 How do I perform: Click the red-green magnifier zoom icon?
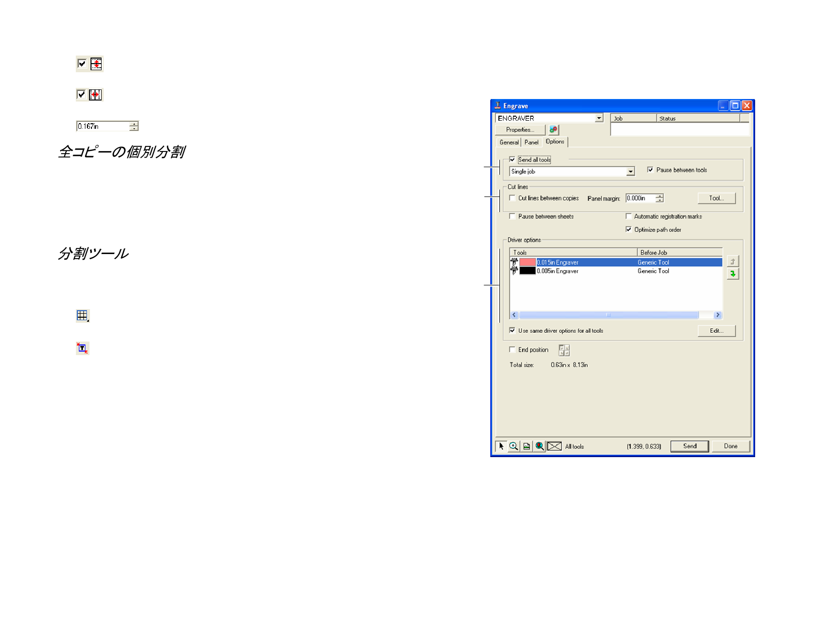540,447
